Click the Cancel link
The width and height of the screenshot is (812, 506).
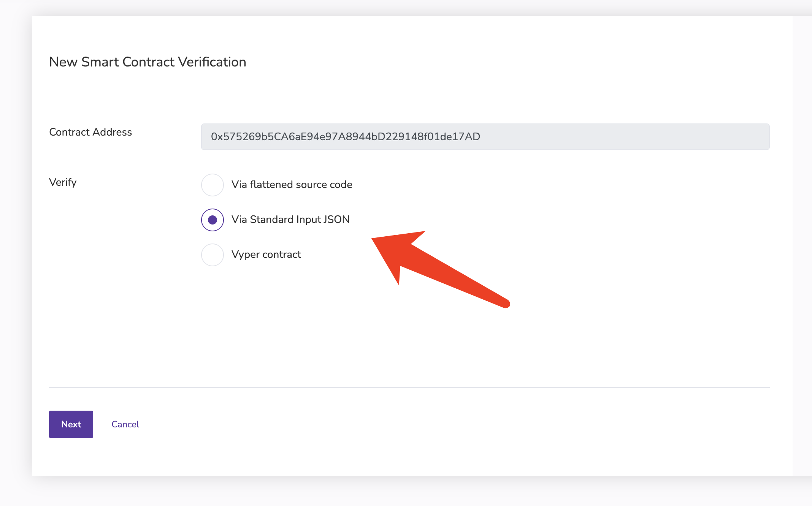(125, 424)
